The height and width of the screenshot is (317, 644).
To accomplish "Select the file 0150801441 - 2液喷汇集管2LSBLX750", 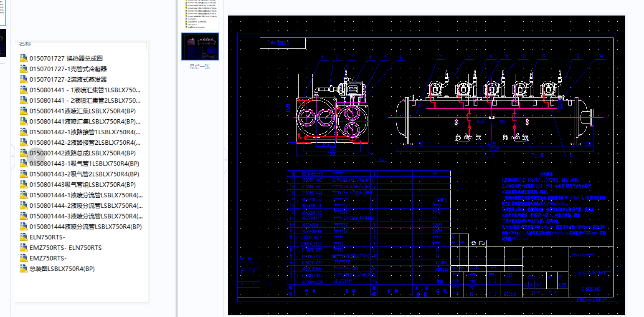I will (85, 101).
